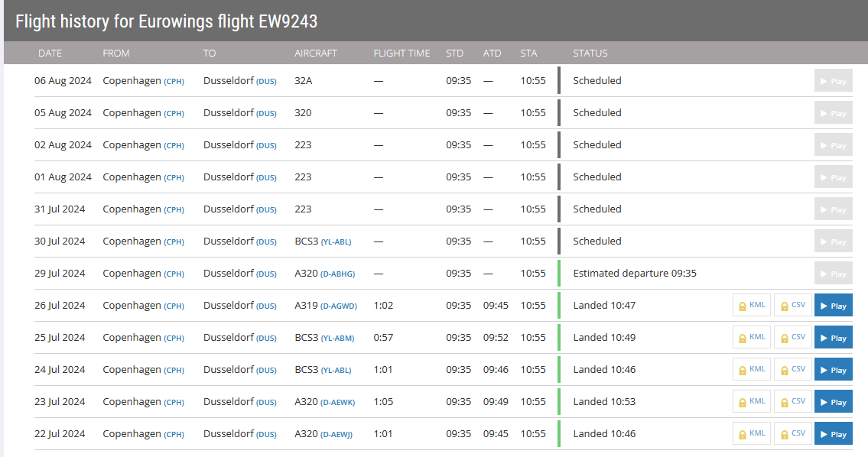This screenshot has height=457, width=868.
Task: Download KML for 23 Jul flight
Action: click(752, 402)
